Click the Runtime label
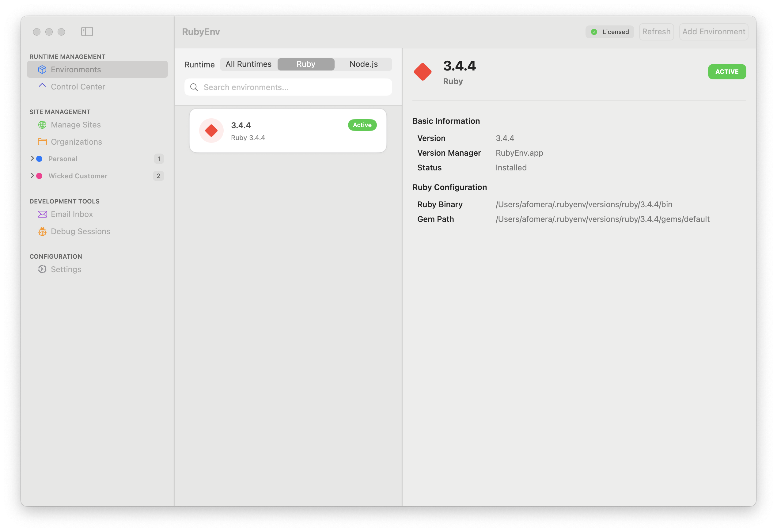This screenshot has width=777, height=532. point(199,65)
